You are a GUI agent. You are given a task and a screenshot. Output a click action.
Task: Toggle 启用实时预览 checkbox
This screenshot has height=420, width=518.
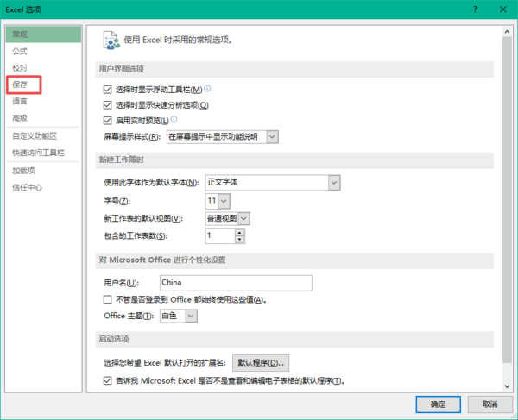click(x=107, y=121)
